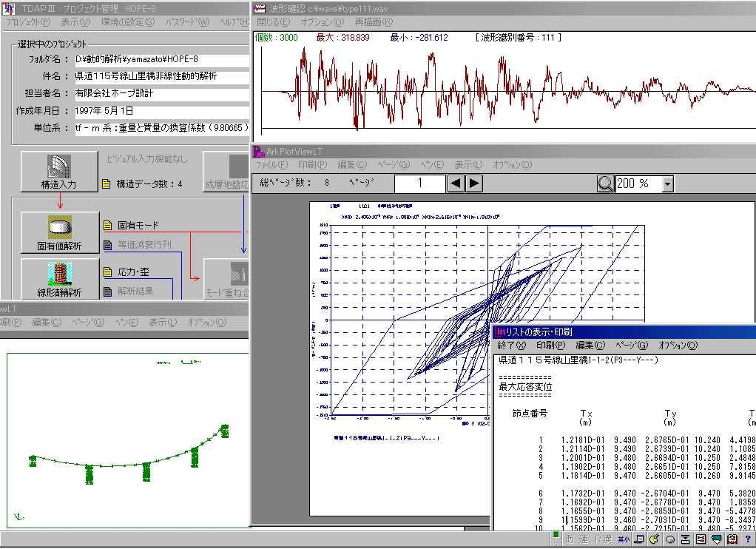Click the 単位系 unit system field

click(161, 128)
